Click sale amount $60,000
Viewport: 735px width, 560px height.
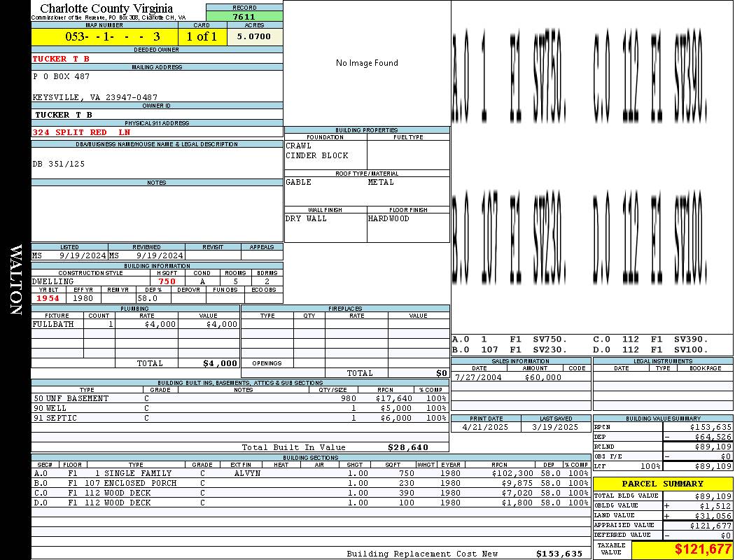point(542,378)
